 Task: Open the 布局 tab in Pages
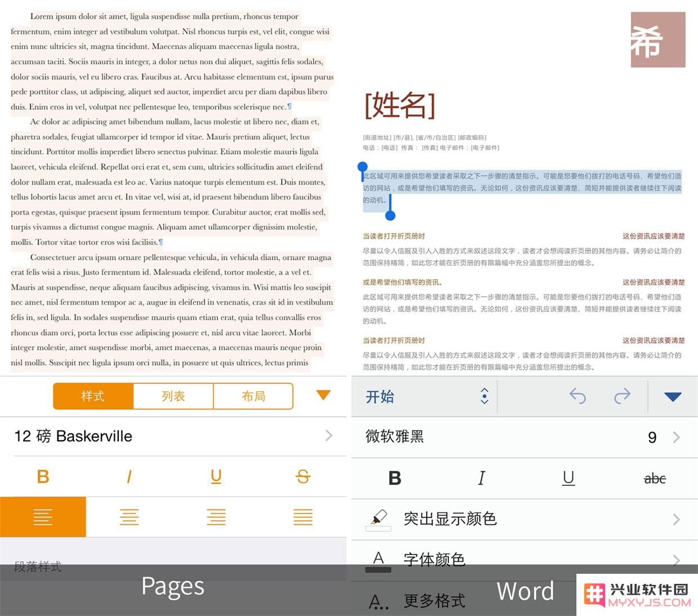253,396
